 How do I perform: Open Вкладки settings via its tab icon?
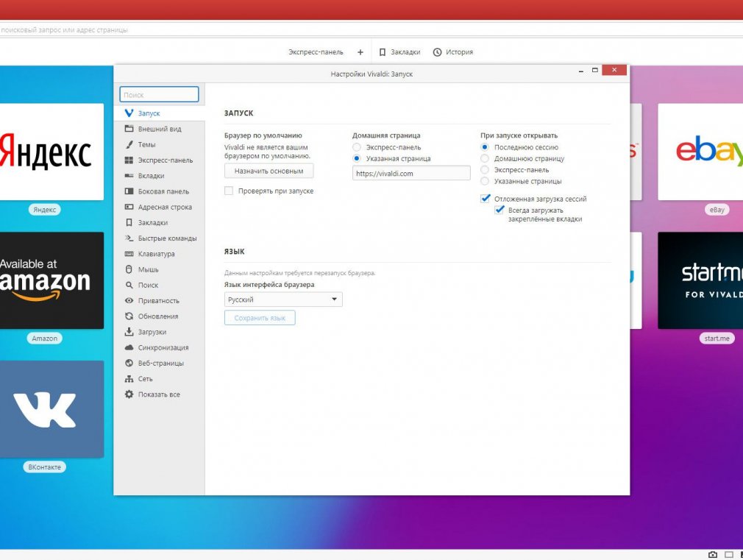click(x=129, y=175)
